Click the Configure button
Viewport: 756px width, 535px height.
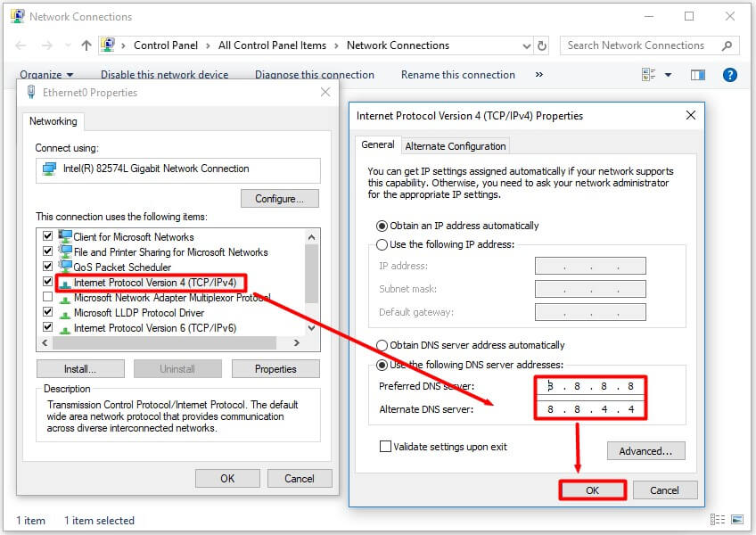[x=280, y=198]
